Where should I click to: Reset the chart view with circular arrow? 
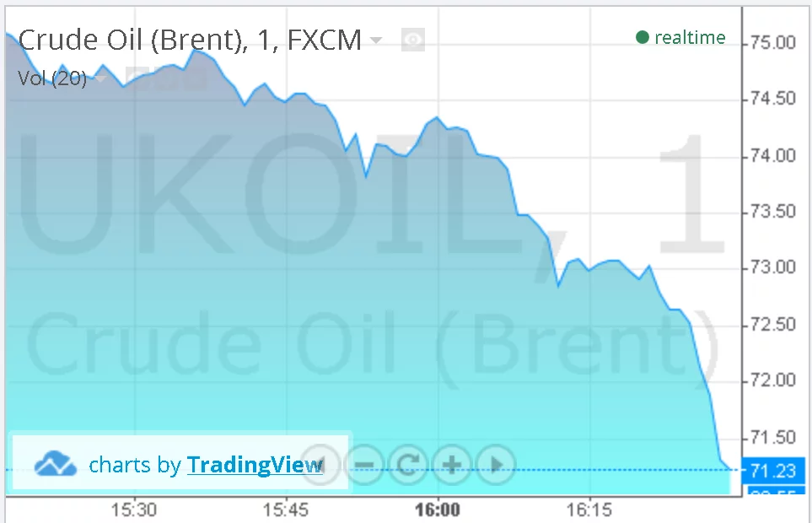click(408, 464)
